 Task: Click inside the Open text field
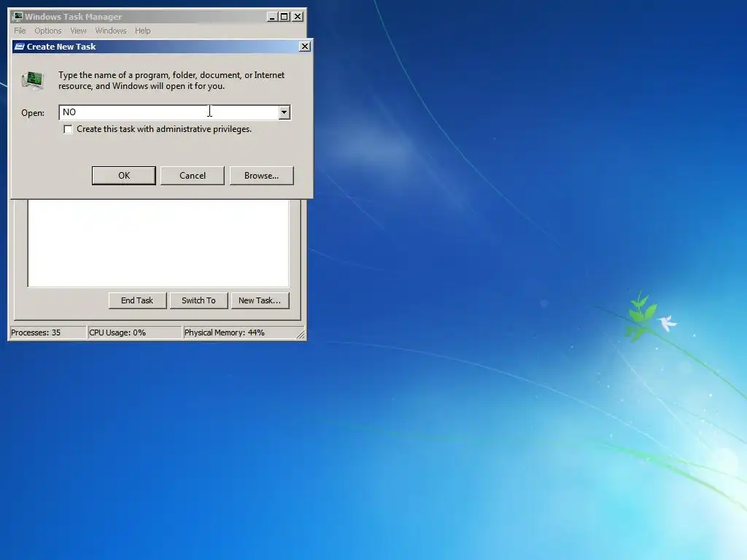point(169,112)
